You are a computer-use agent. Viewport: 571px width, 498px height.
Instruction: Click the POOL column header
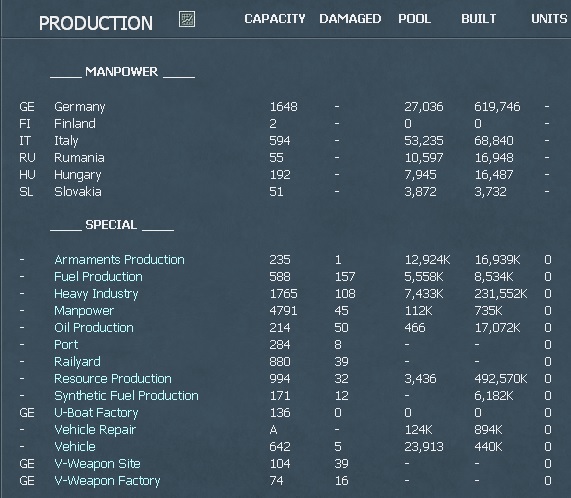point(414,19)
